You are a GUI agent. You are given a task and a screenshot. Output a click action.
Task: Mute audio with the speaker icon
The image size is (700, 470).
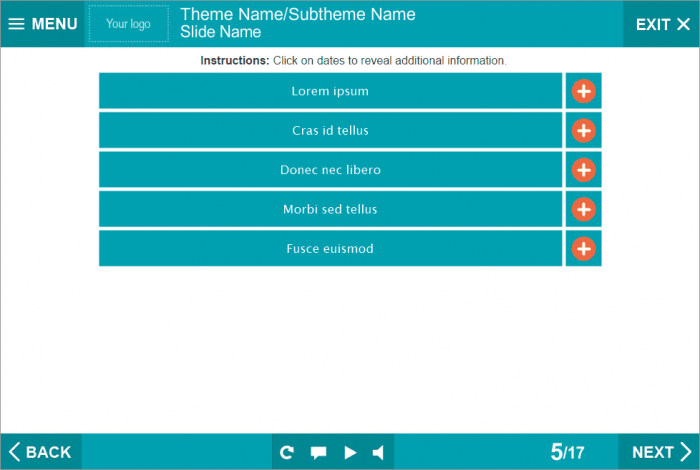pyautogui.click(x=378, y=452)
